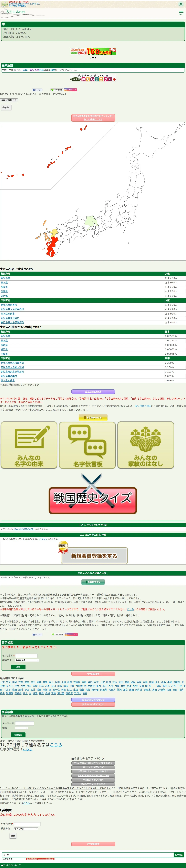This screenshot has width=186, height=868.
Task: Open みんなの家紋のはなし tile
Action: click(146, 445)
